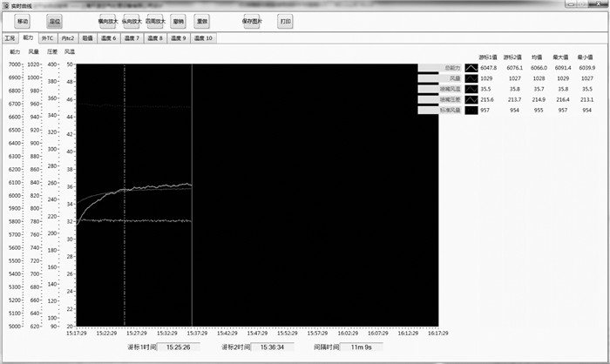The image size is (610, 364).
Task: Click the value 215.6 in 喷嘴压差 row
Action: coord(487,99)
